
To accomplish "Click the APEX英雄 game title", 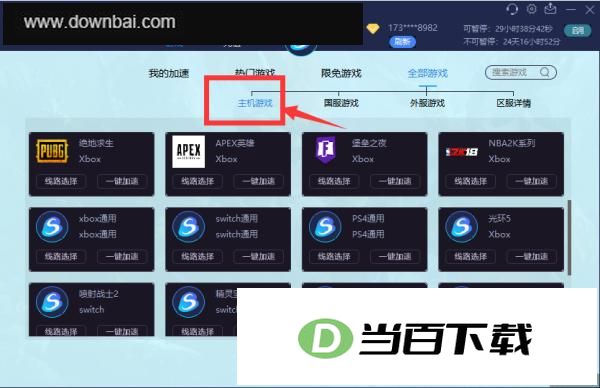I will click(235, 143).
